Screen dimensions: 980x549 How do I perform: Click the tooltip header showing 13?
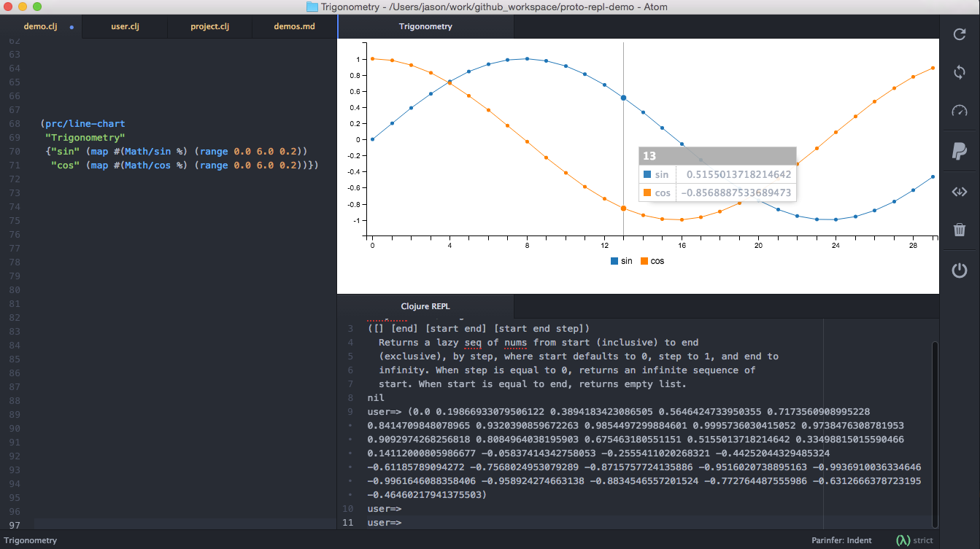point(717,156)
